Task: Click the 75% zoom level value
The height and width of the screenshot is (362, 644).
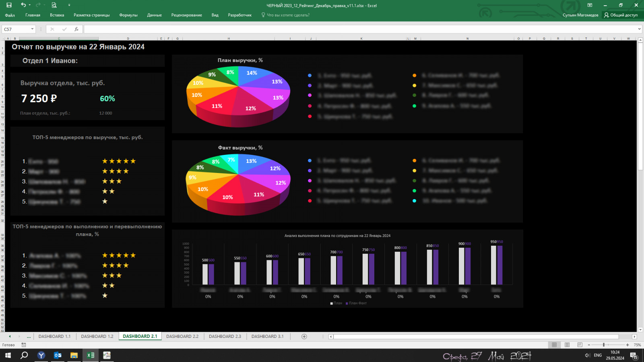Action: click(637, 345)
